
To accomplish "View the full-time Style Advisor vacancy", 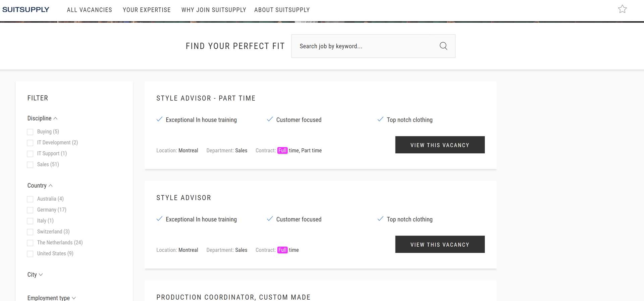I will (440, 244).
